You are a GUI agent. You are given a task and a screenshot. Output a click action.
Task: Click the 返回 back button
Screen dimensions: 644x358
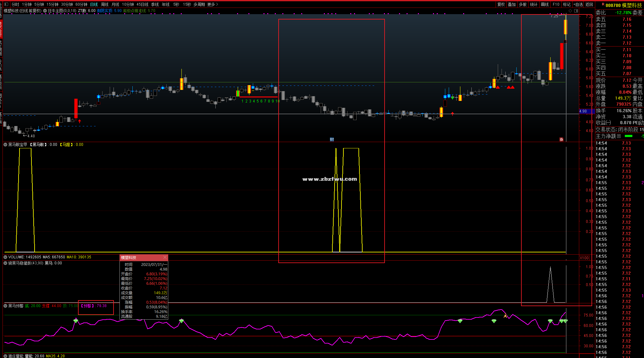tap(589, 4)
